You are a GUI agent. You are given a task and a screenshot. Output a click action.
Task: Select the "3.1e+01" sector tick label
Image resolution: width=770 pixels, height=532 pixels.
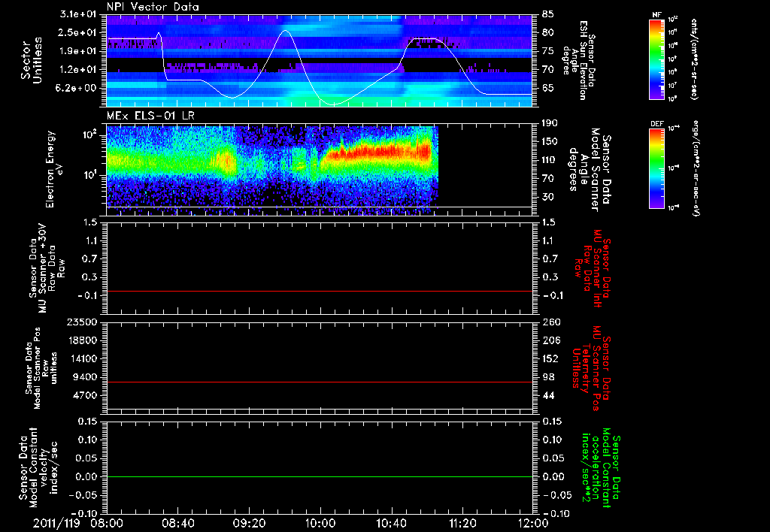(x=77, y=14)
